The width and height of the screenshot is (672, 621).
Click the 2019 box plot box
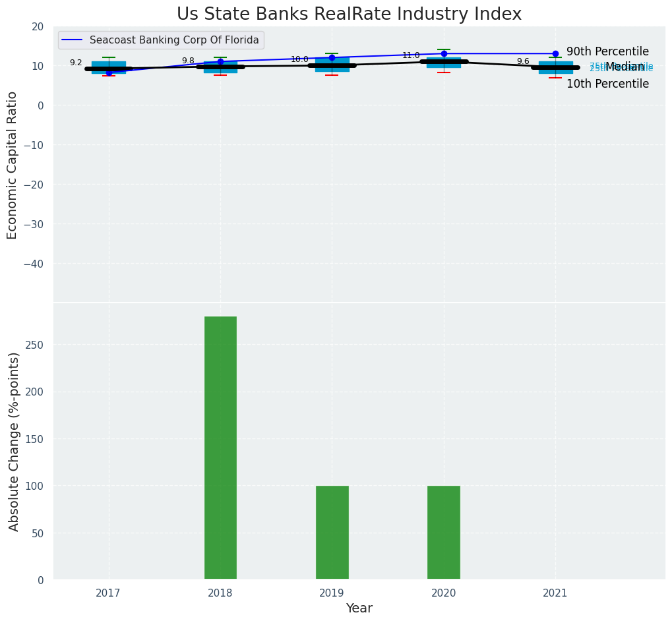click(x=332, y=65)
